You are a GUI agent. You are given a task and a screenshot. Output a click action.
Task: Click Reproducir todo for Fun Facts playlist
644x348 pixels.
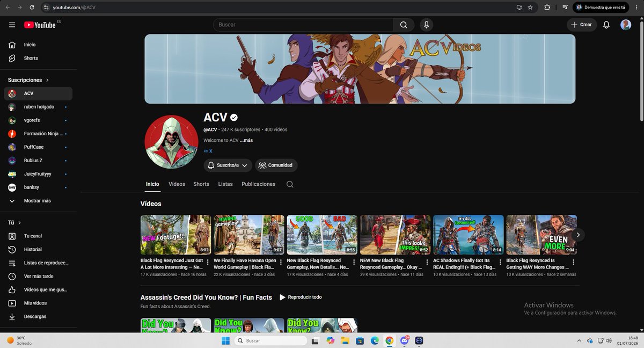pyautogui.click(x=300, y=297)
